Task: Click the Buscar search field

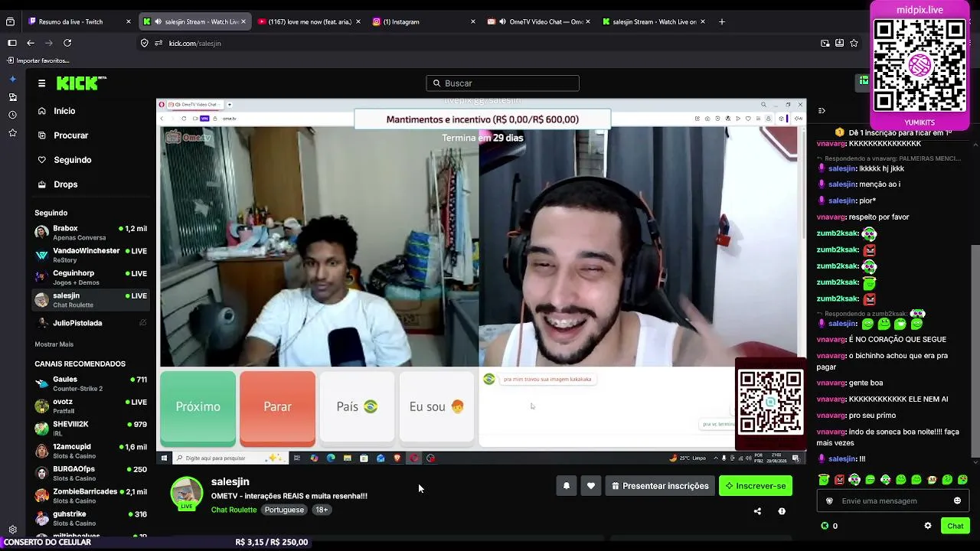Action: click(502, 83)
